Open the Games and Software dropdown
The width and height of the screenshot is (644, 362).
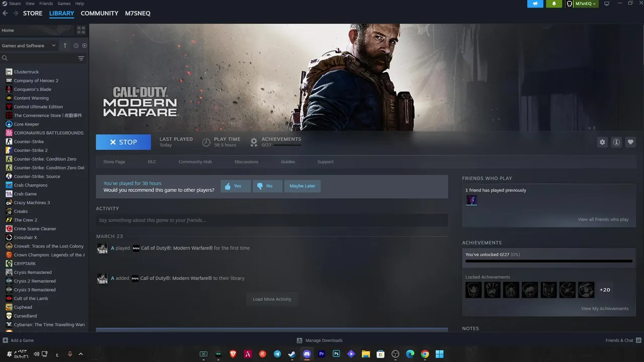click(x=29, y=45)
